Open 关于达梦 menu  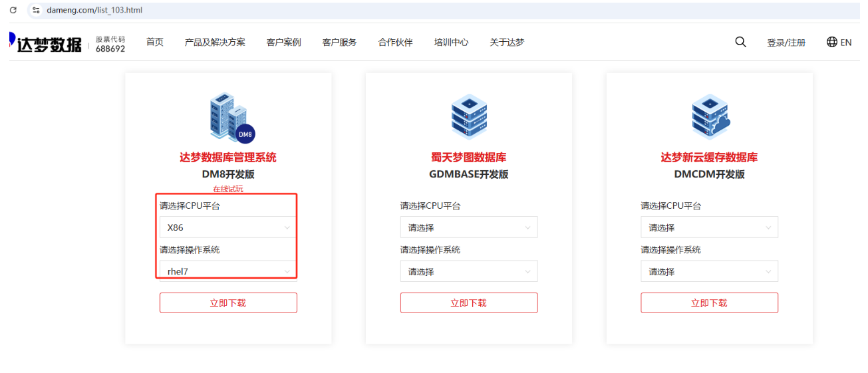coord(507,42)
